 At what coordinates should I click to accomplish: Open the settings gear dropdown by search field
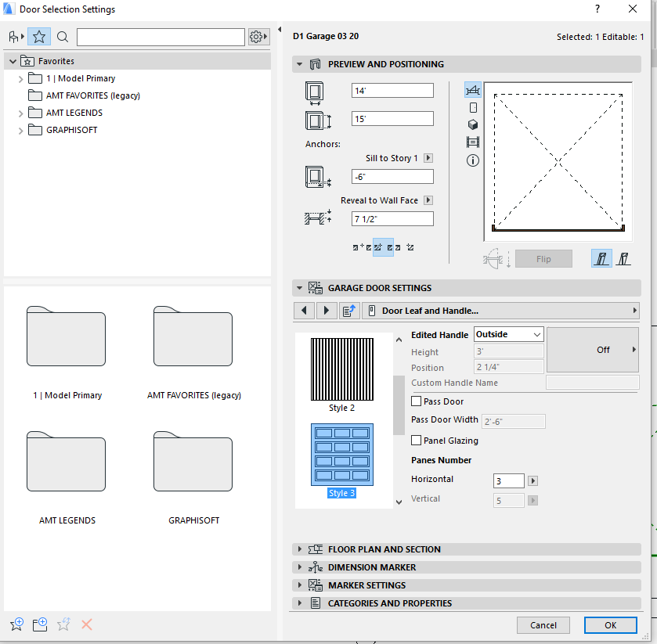(258, 37)
